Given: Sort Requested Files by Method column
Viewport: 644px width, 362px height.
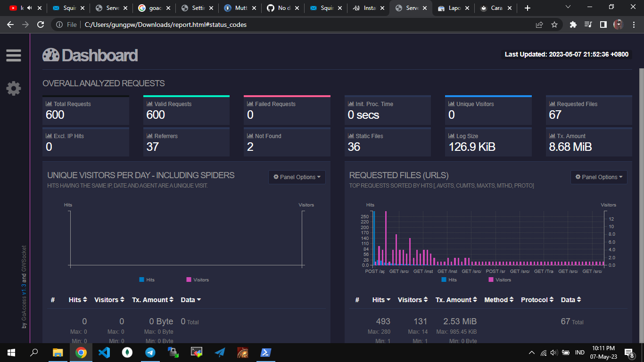Looking at the screenshot, I should point(499,300).
